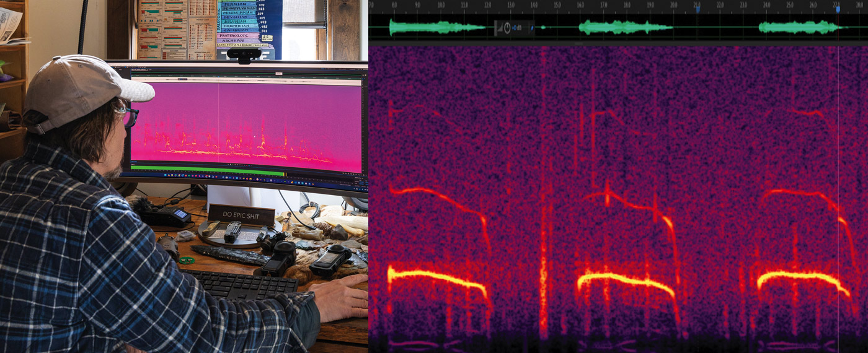Click the first call's middle harmonic arc
Viewport: 868px width, 353px height.
[x=440, y=197]
